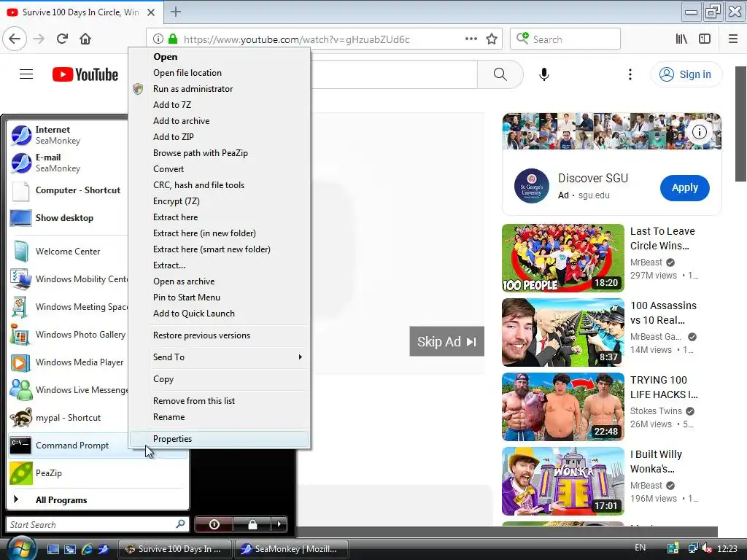Open a new browser tab with plus icon
The image size is (747, 560).
[x=175, y=12]
